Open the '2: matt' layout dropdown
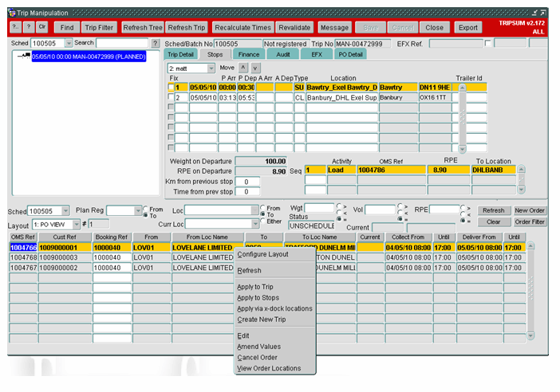The height and width of the screenshot is (392, 560). (x=211, y=68)
